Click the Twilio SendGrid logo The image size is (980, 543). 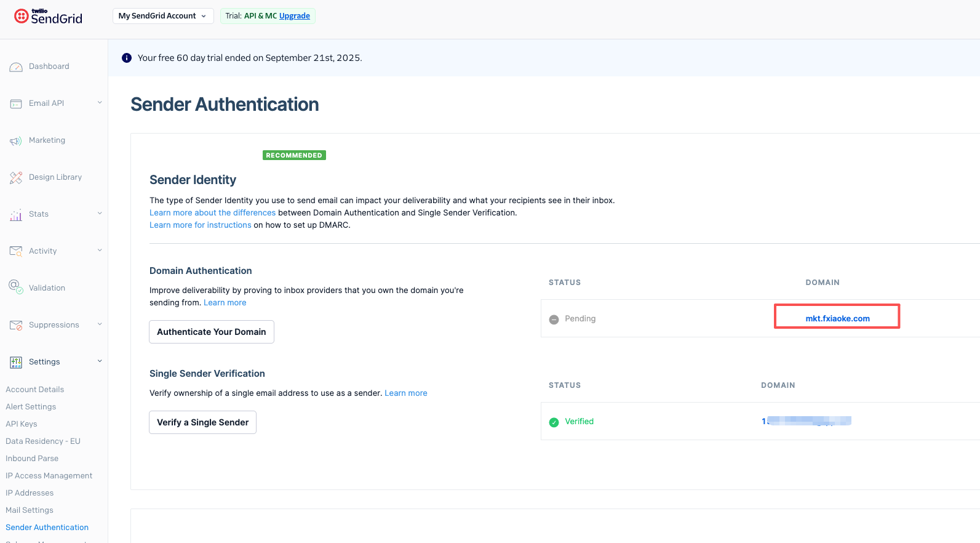click(48, 17)
